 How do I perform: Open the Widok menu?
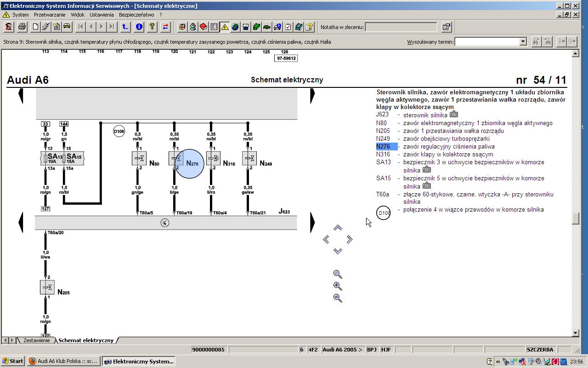[78, 15]
